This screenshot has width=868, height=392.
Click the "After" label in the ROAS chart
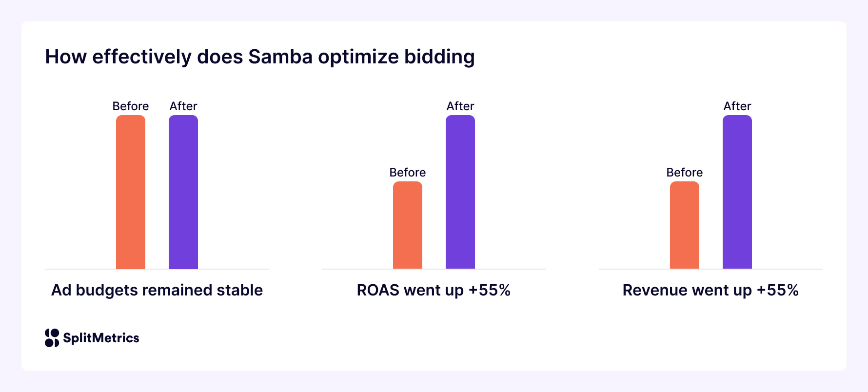[460, 106]
